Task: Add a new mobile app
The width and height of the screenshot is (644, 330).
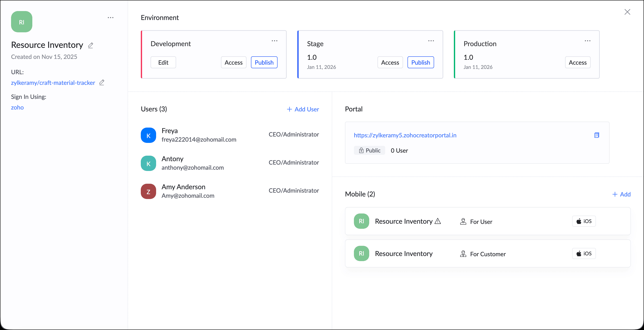Action: click(621, 194)
